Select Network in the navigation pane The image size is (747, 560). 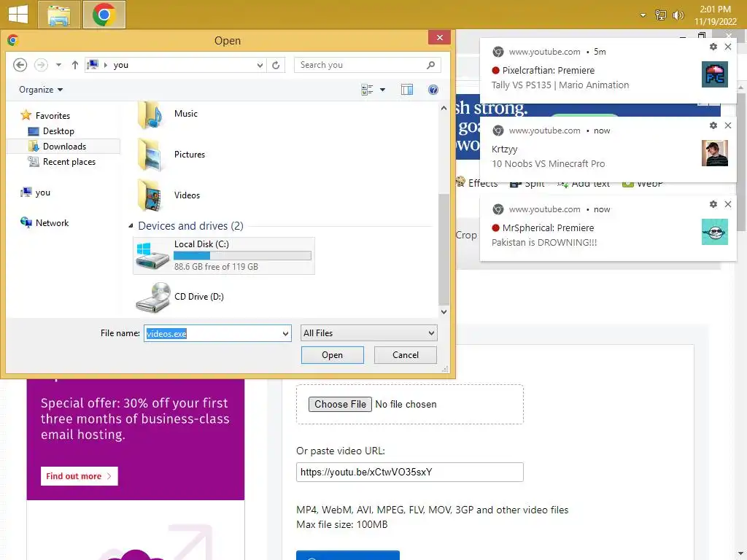click(x=44, y=223)
